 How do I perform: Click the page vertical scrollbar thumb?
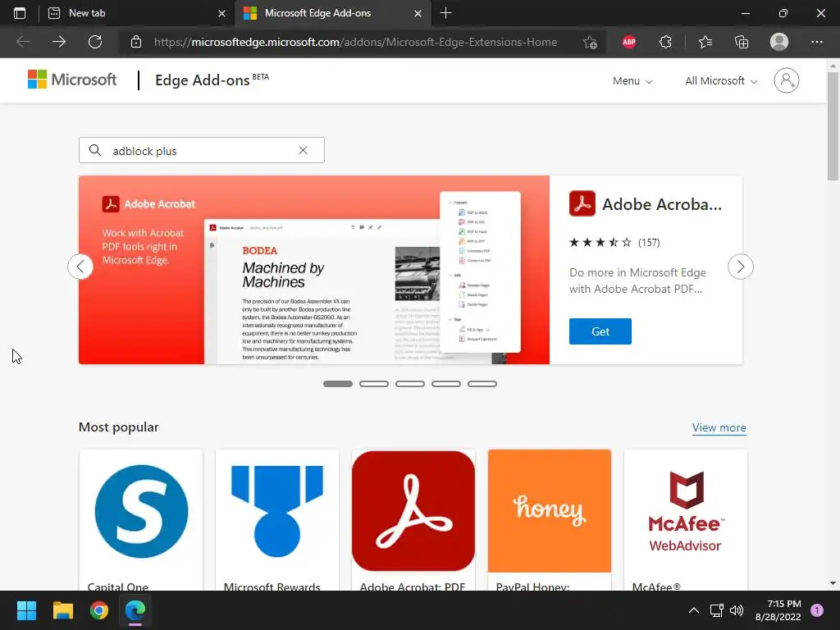click(833, 126)
